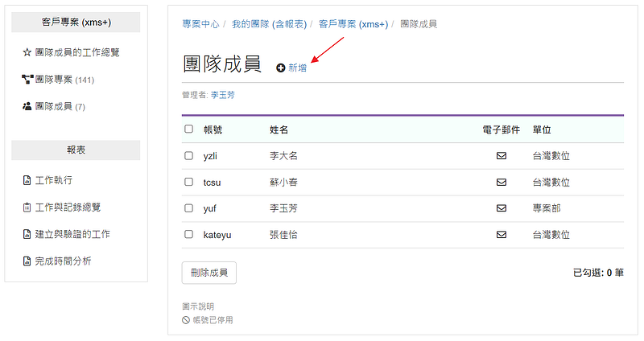644x341 pixels.
Task: Click the star icon beside 團隊成員的工作總覽
Action: pyautogui.click(x=27, y=52)
